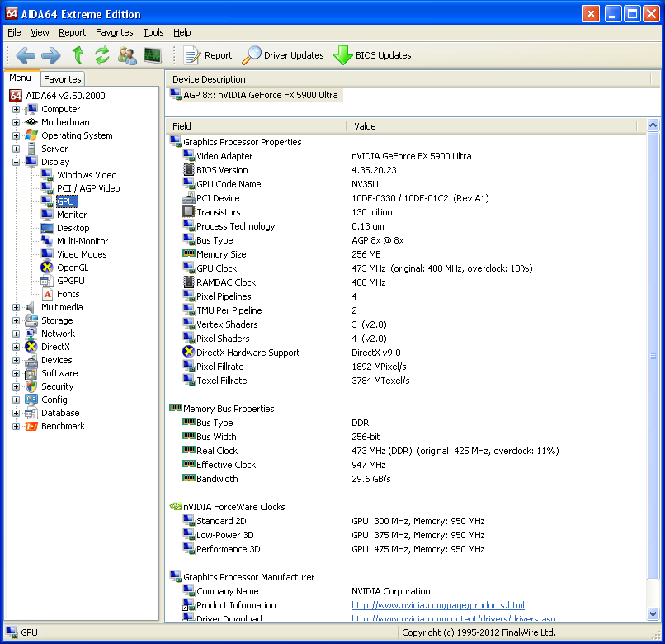Viewport: 665px width, 644px height.
Task: Click the Config icon in tree
Action: coord(31,400)
